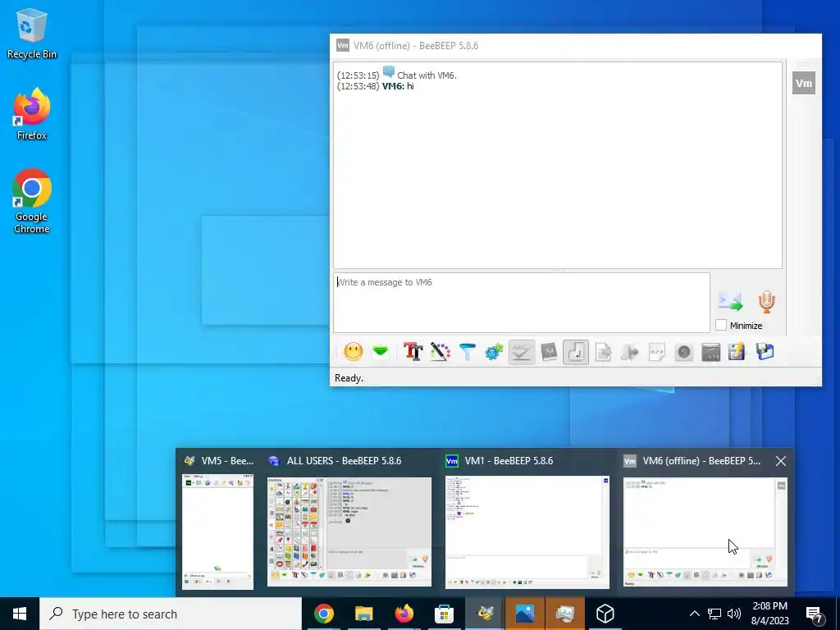Screen dimensions: 840x630
Task: Select the Recycle Bin desktop icon
Action: point(32,33)
